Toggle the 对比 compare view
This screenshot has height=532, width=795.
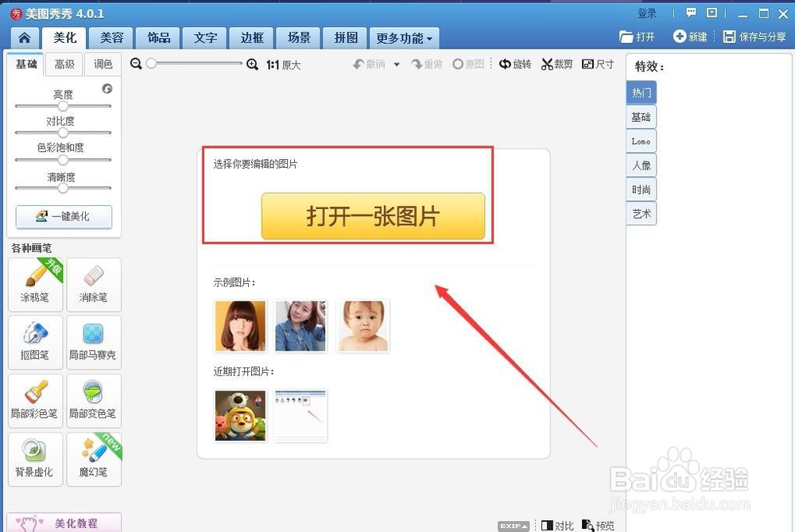tap(557, 525)
